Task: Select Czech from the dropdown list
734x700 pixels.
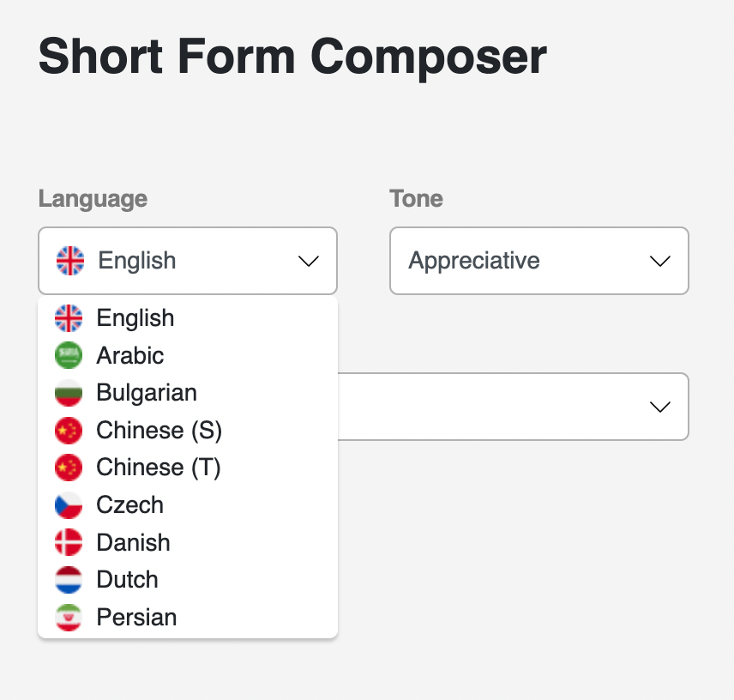Action: point(129,505)
